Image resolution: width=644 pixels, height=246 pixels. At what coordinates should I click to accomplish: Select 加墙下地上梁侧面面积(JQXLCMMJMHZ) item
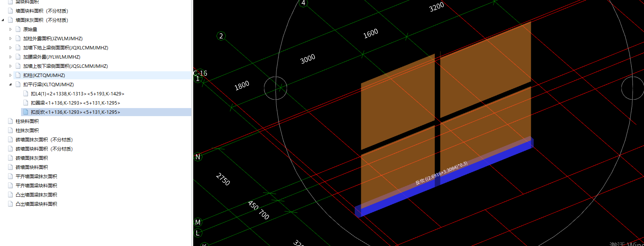(x=65, y=48)
